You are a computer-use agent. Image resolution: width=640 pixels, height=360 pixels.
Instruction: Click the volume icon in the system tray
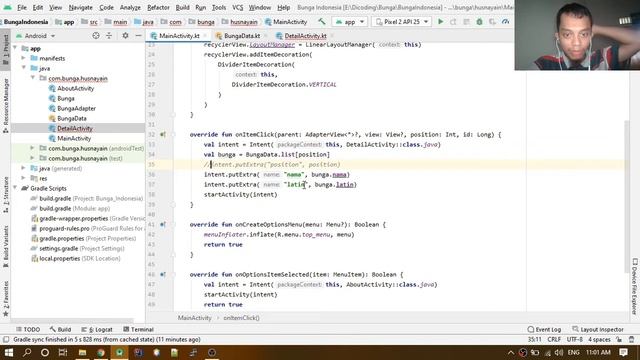click(559, 352)
